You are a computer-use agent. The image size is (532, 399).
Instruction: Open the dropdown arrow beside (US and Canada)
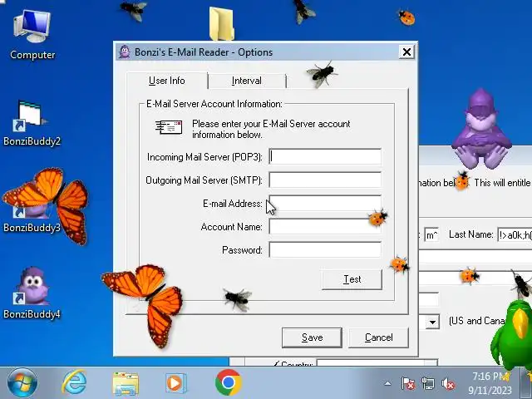432,322
